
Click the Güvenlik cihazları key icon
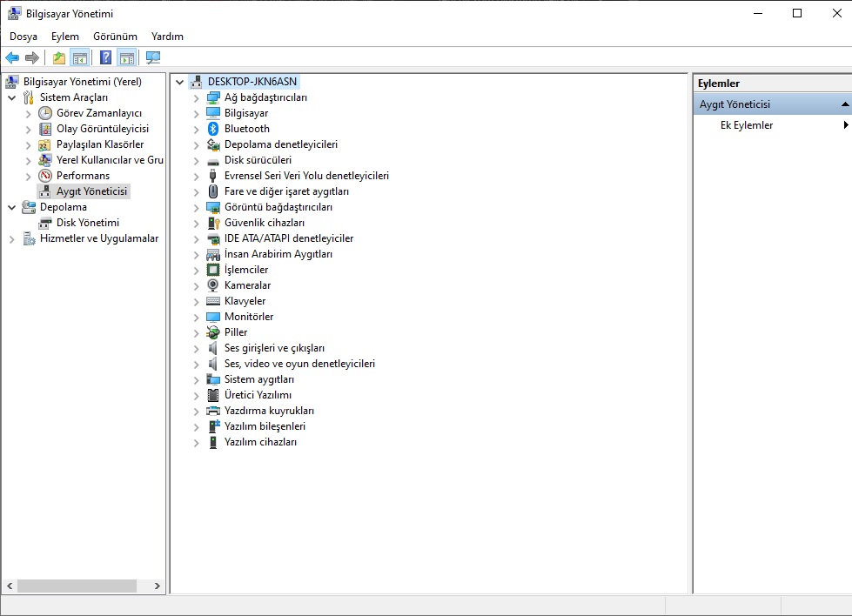(x=213, y=223)
